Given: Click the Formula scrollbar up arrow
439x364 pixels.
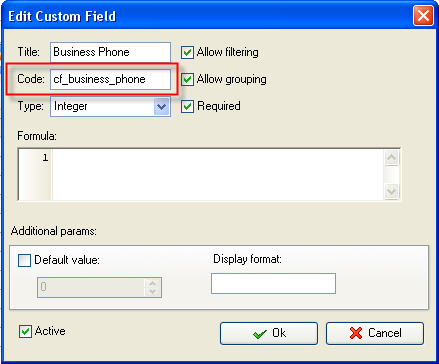Looking at the screenshot, I should point(391,157).
